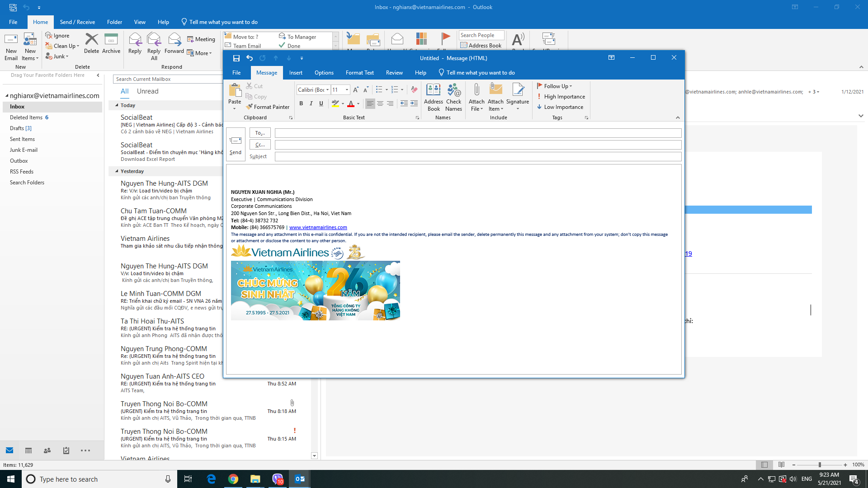Click the Send envelope button
Viewport: 868px width, 488px height.
pos(236,144)
